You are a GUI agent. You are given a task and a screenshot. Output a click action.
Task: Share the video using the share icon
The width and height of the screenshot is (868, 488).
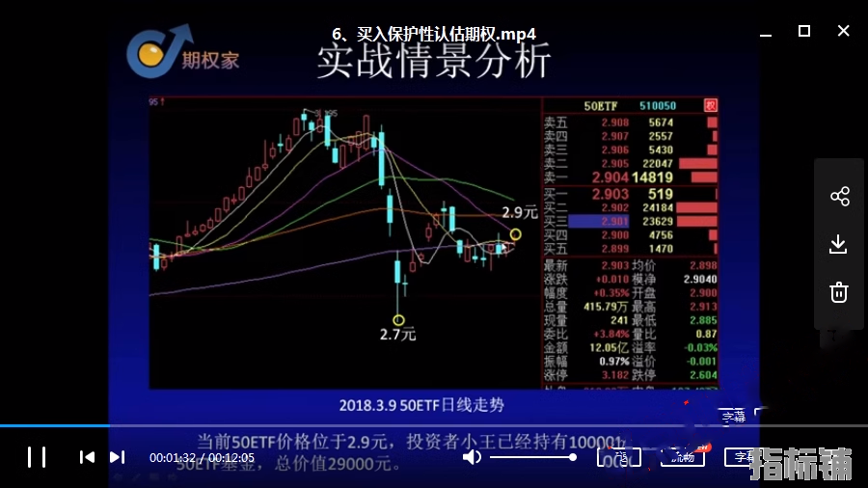pyautogui.click(x=840, y=197)
